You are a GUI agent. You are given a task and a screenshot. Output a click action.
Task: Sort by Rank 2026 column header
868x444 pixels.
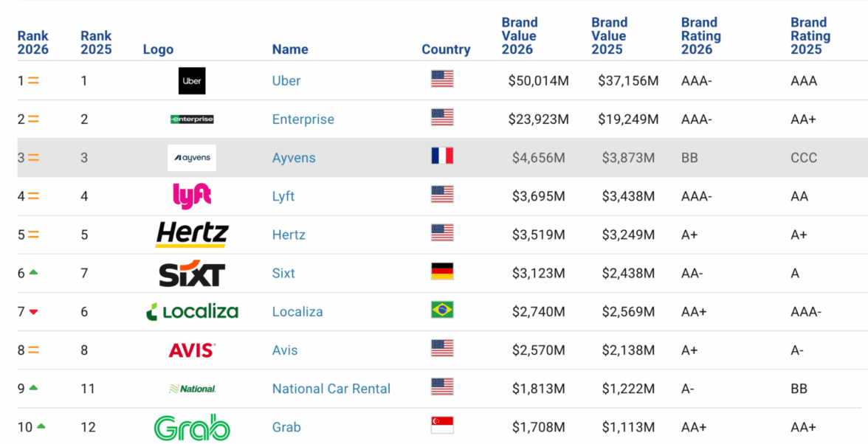tap(33, 43)
